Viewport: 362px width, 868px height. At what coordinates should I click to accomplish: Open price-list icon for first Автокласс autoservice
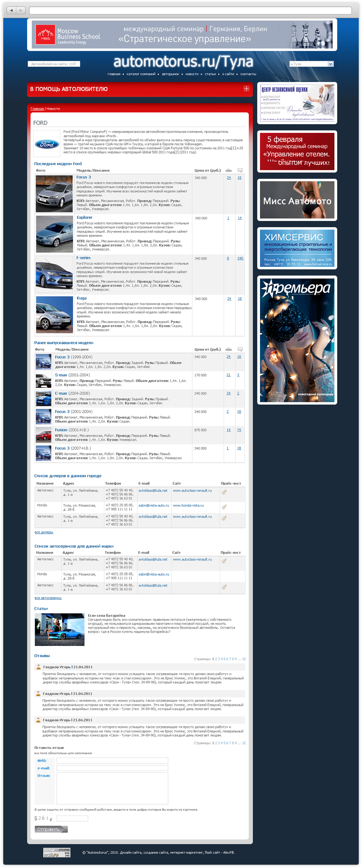click(x=224, y=561)
